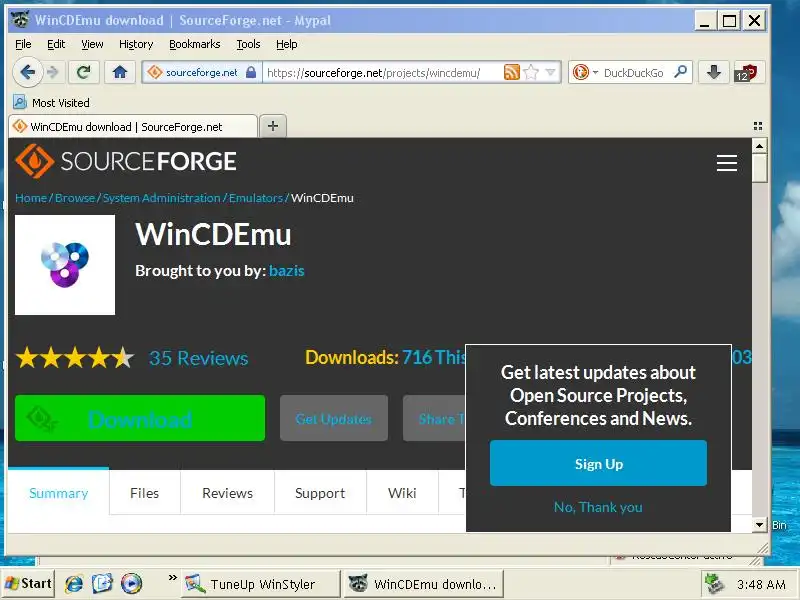800x600 pixels.
Task: Select the WinCDEmu download browser tab
Action: (x=133, y=127)
